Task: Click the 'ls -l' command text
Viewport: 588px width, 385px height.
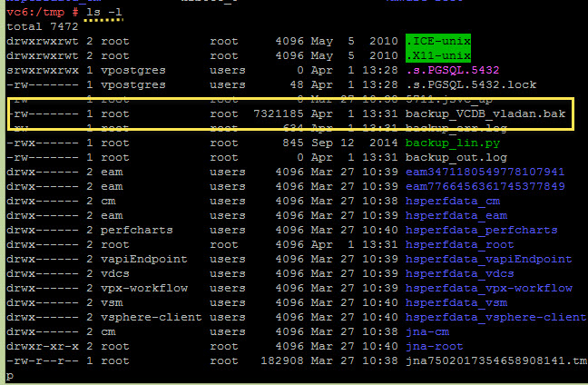Action: (x=103, y=12)
